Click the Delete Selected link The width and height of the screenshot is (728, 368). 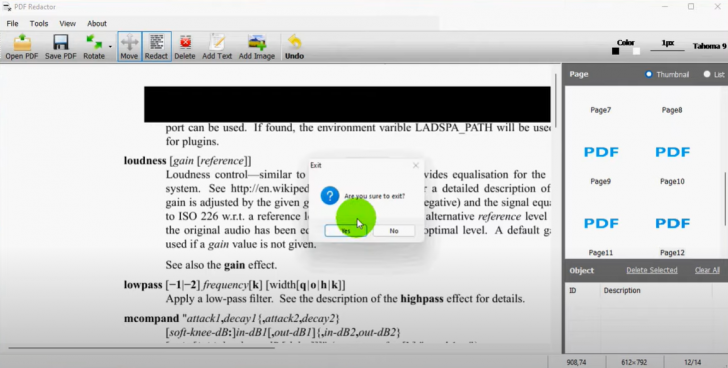[651, 270]
